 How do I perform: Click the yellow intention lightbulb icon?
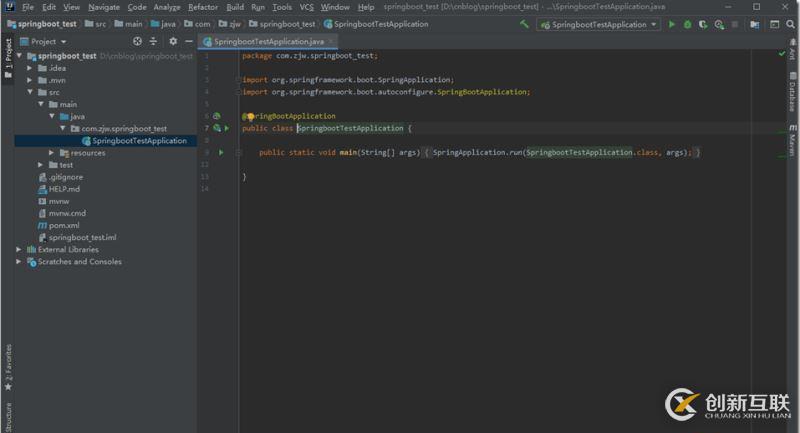(251, 117)
